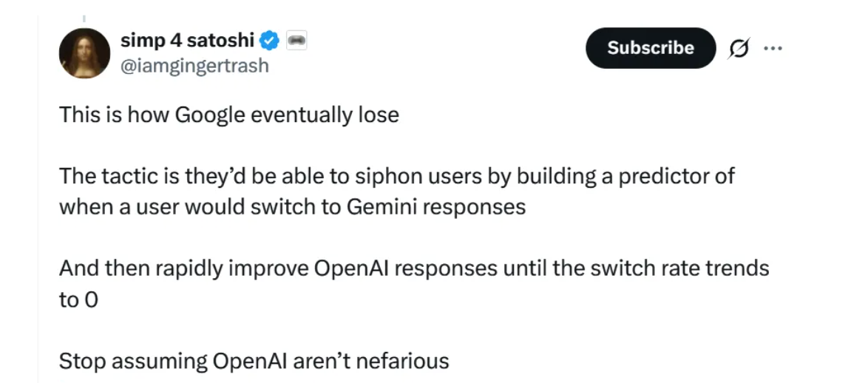
Task: Click the blue verified checkmark badge
Action: point(269,41)
